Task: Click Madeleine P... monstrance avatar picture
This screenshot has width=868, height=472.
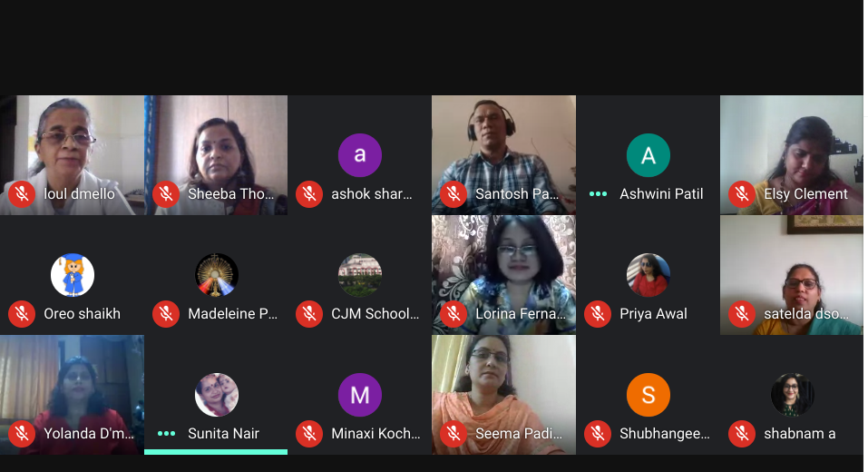Action: click(x=217, y=275)
